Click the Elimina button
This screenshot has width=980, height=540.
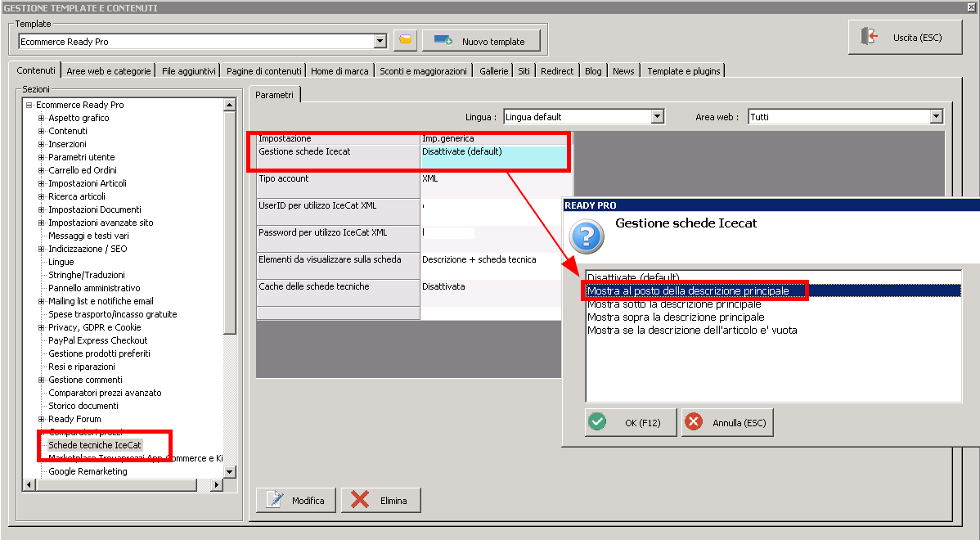pyautogui.click(x=380, y=500)
